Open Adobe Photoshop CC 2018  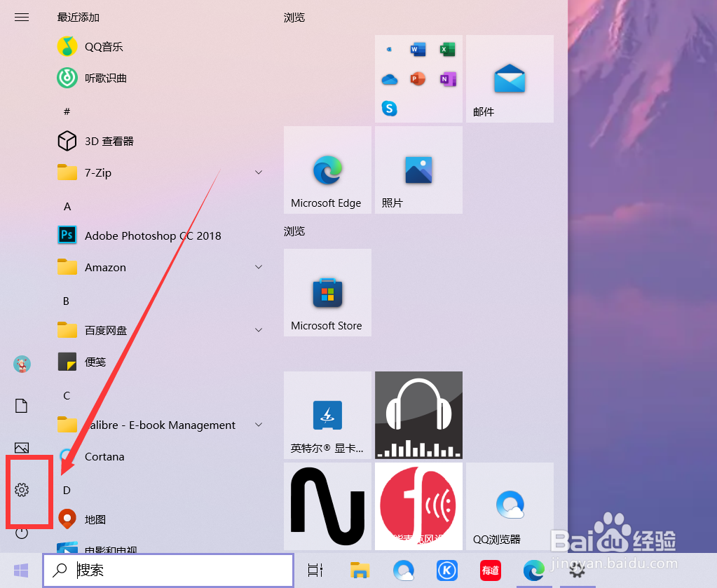point(160,235)
